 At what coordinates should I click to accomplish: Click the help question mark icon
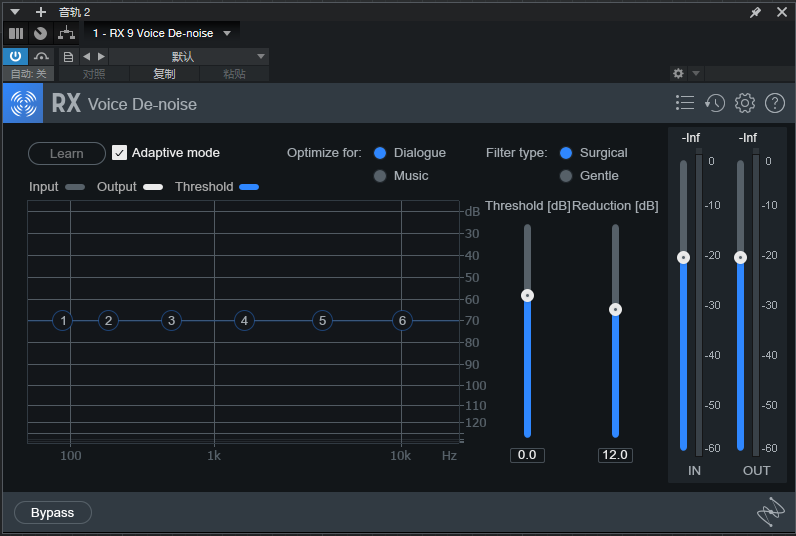775,103
